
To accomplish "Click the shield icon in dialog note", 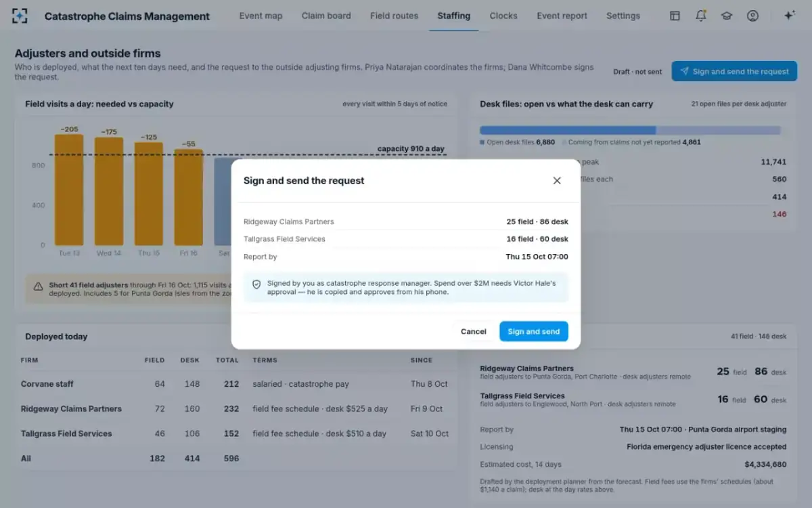I will pos(256,284).
